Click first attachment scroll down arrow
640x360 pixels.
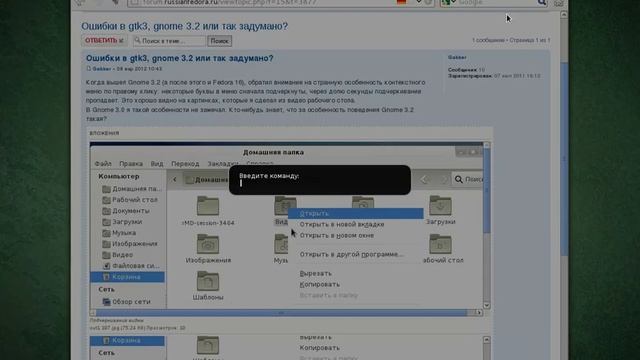pos(487,306)
